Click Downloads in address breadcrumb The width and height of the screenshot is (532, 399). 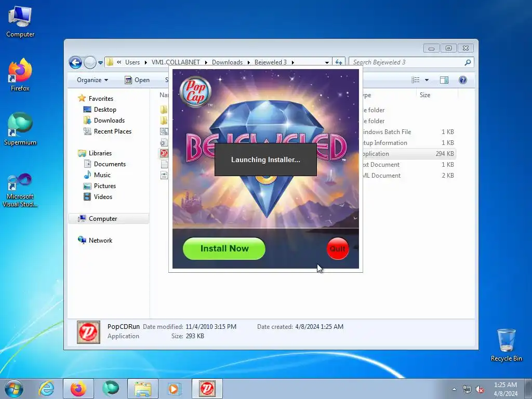pyautogui.click(x=228, y=62)
